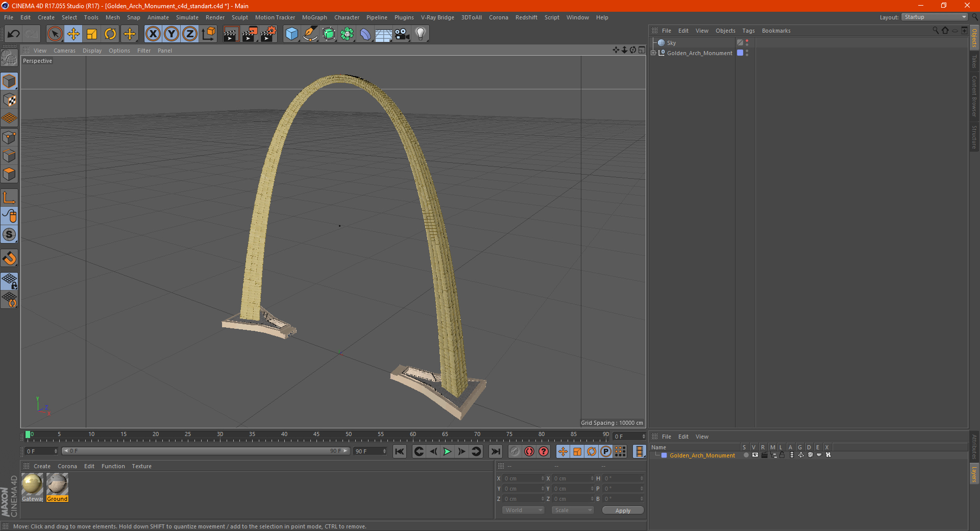Add a floor environment object
The image size is (980, 531).
tap(384, 34)
